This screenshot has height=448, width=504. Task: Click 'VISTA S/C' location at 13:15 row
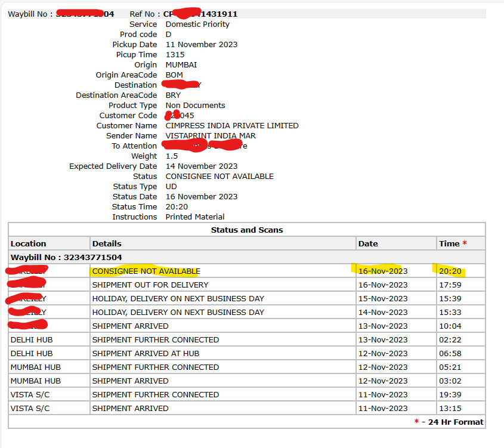coord(30,409)
